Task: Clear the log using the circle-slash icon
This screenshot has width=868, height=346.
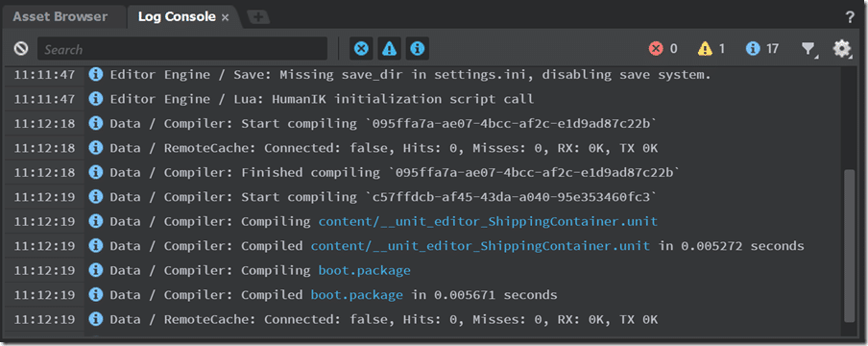Action: point(21,49)
